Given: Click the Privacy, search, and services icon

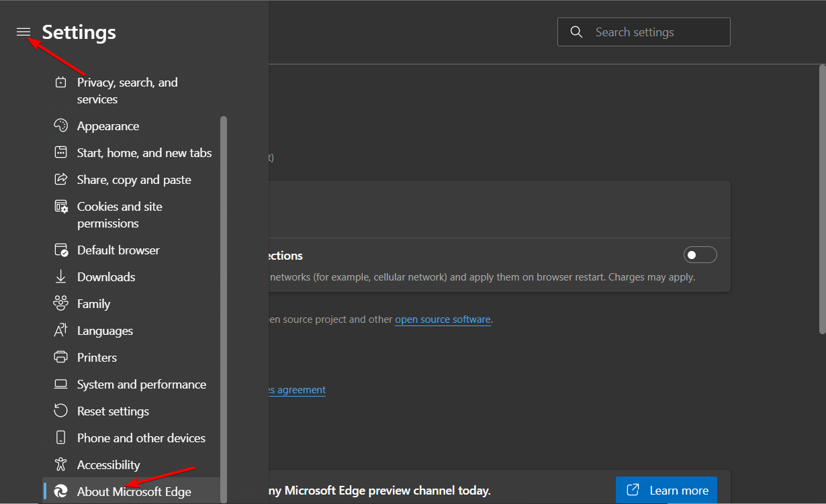Looking at the screenshot, I should coord(60,83).
